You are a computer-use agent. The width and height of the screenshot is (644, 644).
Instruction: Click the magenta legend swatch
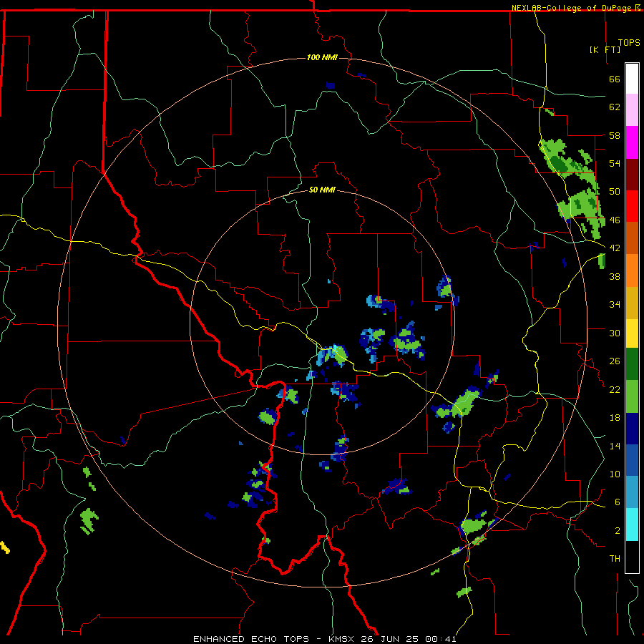tap(632, 142)
